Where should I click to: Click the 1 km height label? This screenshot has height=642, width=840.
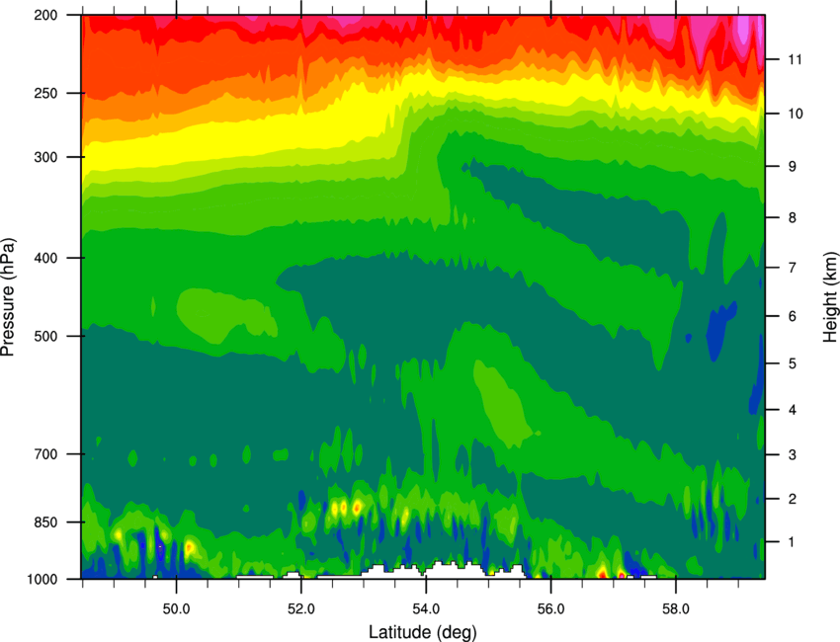coord(792,542)
